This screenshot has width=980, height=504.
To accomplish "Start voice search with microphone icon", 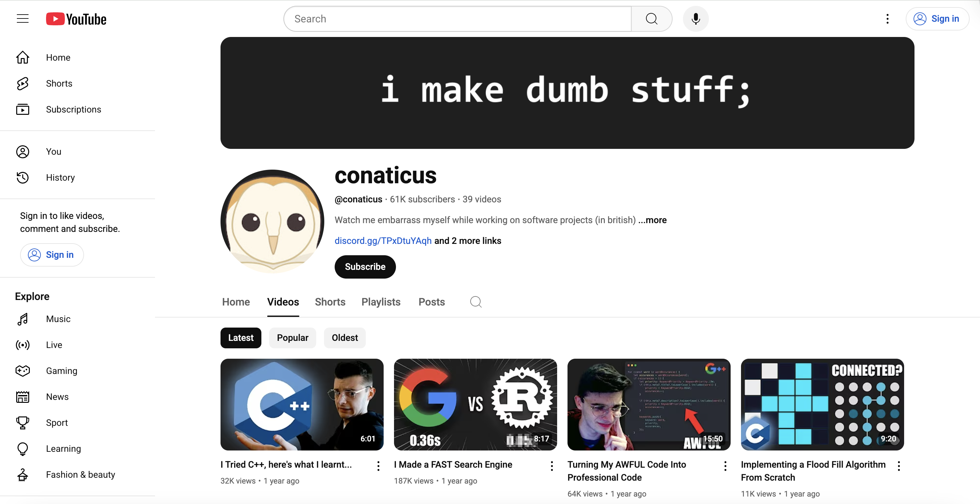I will coord(695,18).
